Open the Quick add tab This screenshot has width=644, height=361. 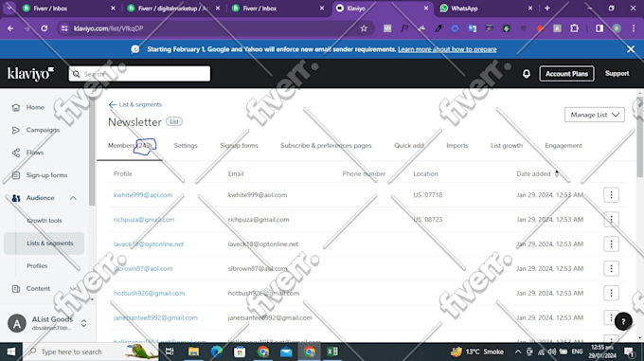pyautogui.click(x=409, y=145)
